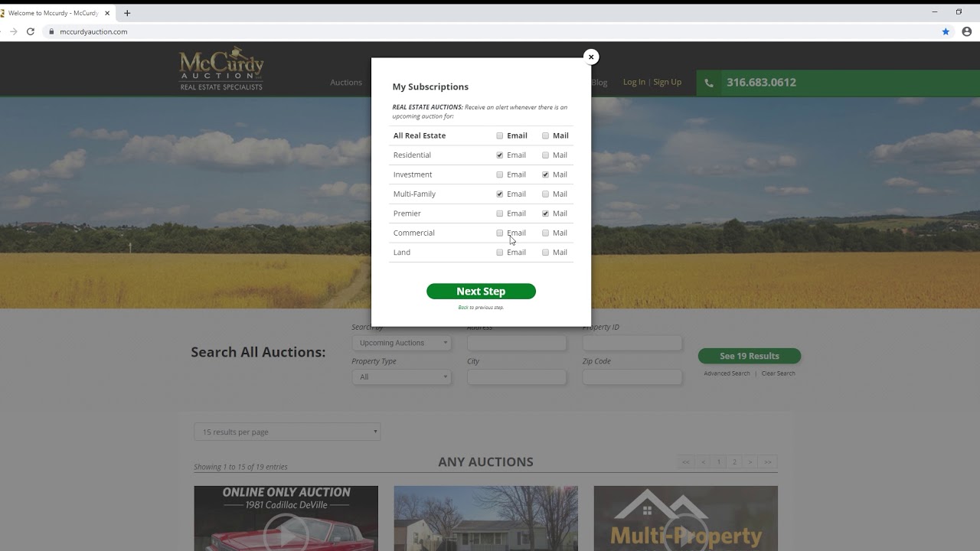Viewport: 980px width, 551px height.
Task: Uncheck Multi-Family Email checkbox
Action: pos(500,194)
